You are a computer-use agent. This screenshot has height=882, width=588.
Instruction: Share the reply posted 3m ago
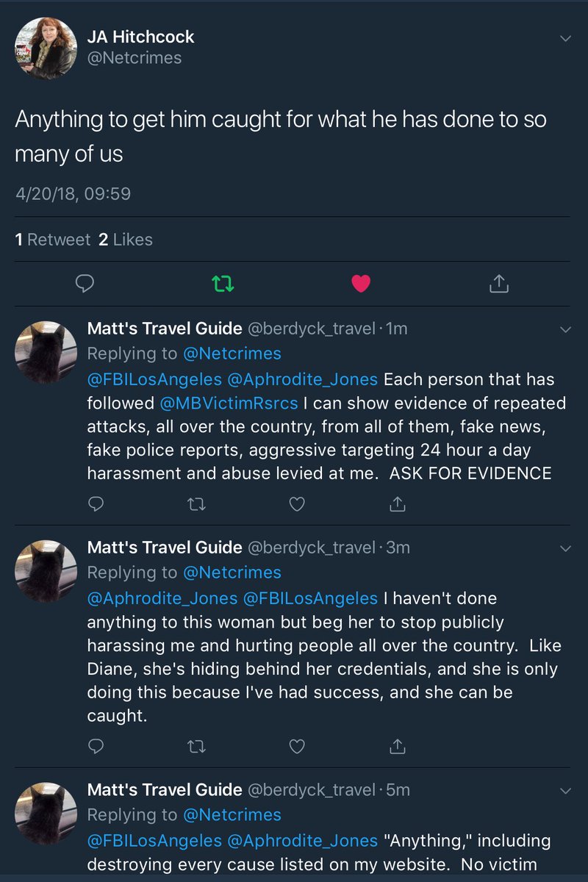[x=397, y=746]
